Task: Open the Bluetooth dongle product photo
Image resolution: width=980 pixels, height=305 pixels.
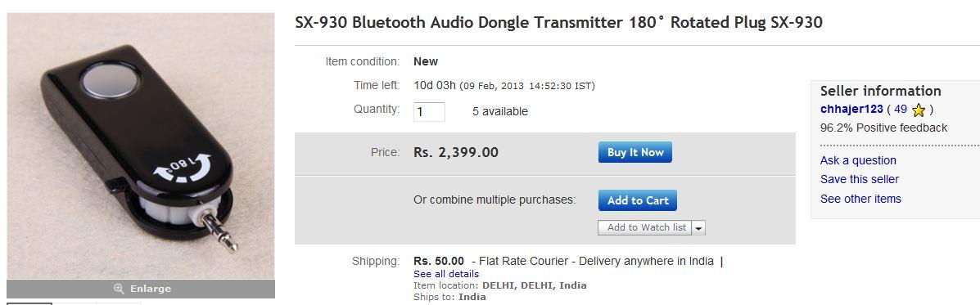Action: [141, 146]
